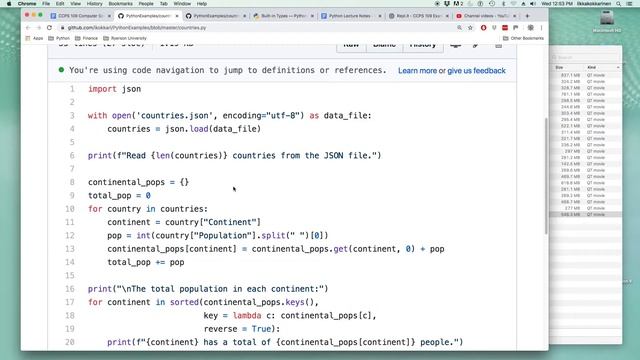Open Spotlight search in the menu bar
This screenshot has height=360, width=640.
pyautogui.click(x=619, y=4)
